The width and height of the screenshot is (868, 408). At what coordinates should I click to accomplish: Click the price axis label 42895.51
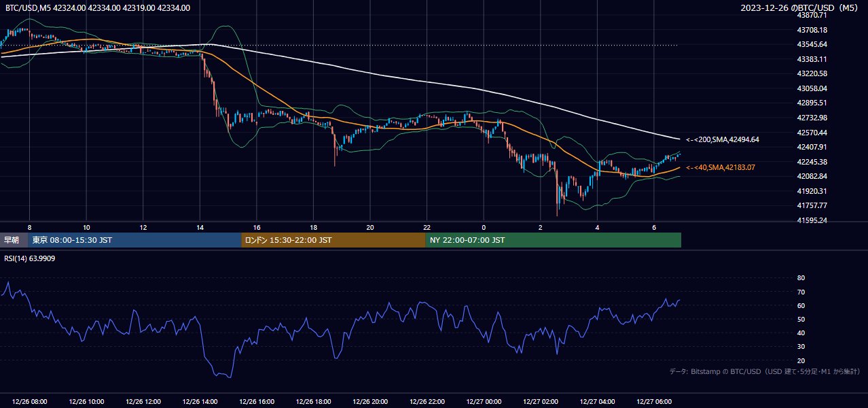[x=812, y=103]
